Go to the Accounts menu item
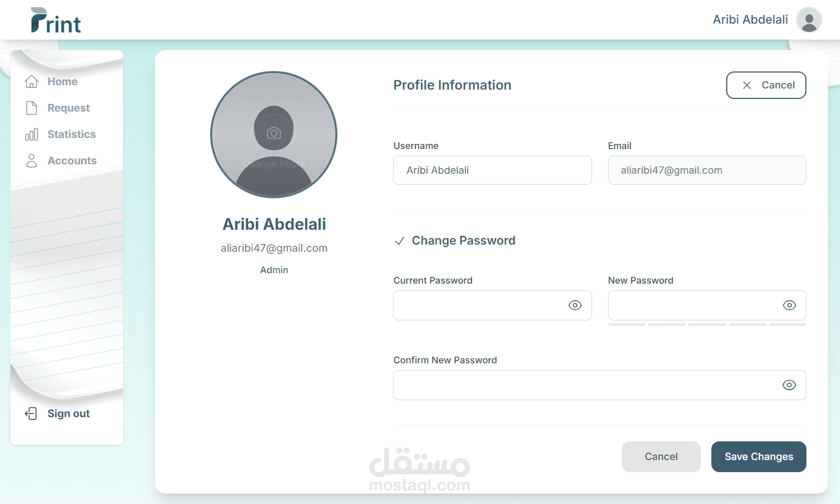840x504 pixels. click(72, 160)
